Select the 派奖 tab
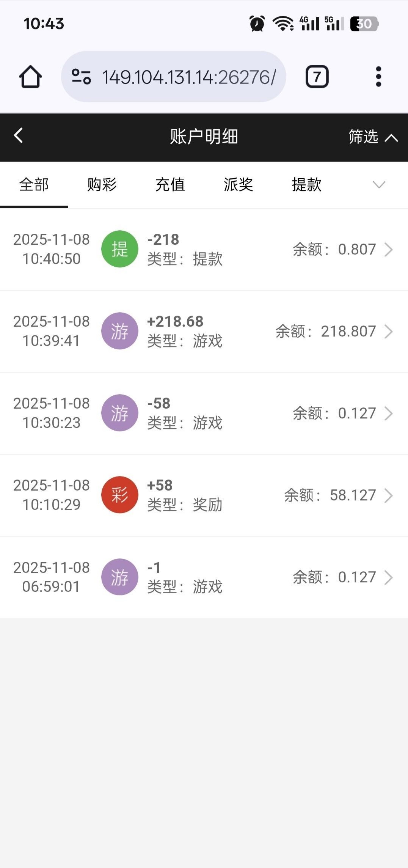The width and height of the screenshot is (408, 868). (x=238, y=185)
